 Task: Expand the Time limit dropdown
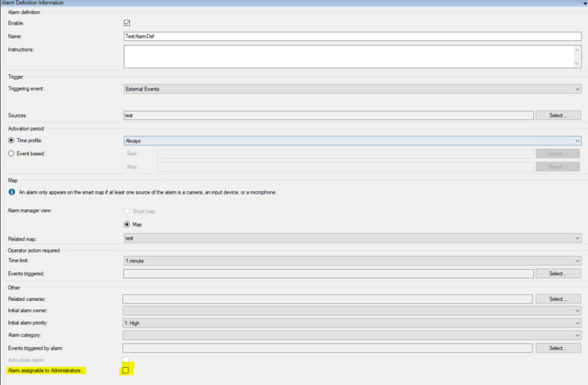352,261
